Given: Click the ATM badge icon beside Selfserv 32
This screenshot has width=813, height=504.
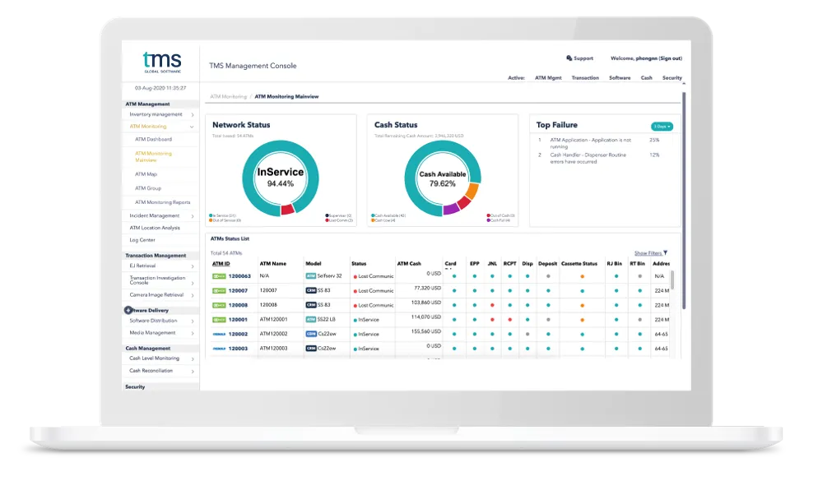Looking at the screenshot, I should click(x=311, y=275).
